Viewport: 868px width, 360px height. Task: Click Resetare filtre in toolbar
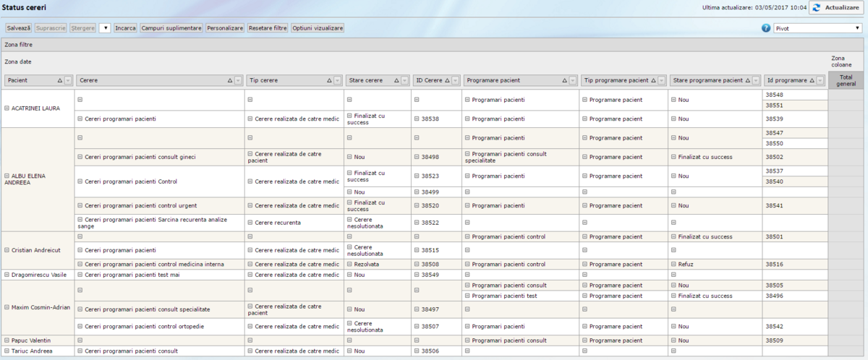[x=268, y=28]
